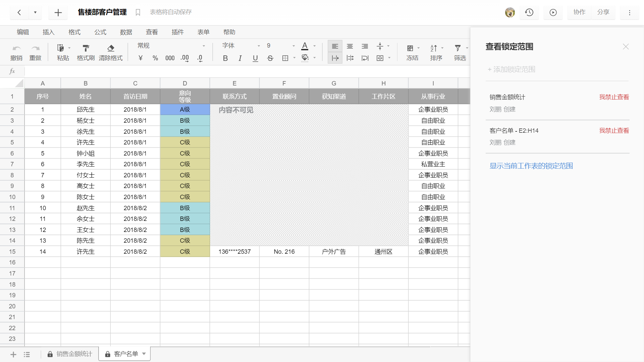This screenshot has height=362, width=644.
Task: Toggle left text alignment
Action: pos(335,46)
